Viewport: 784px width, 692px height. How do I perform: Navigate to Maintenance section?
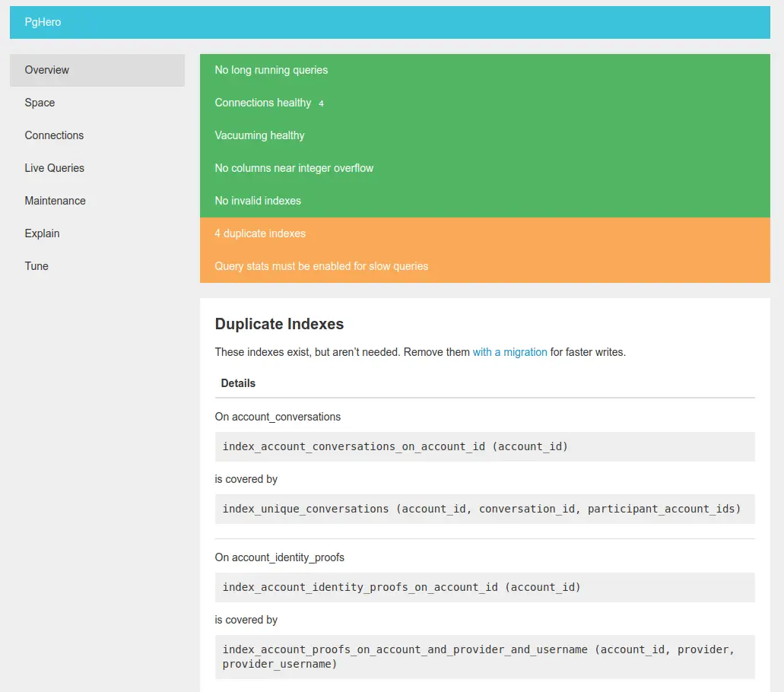click(x=97, y=201)
